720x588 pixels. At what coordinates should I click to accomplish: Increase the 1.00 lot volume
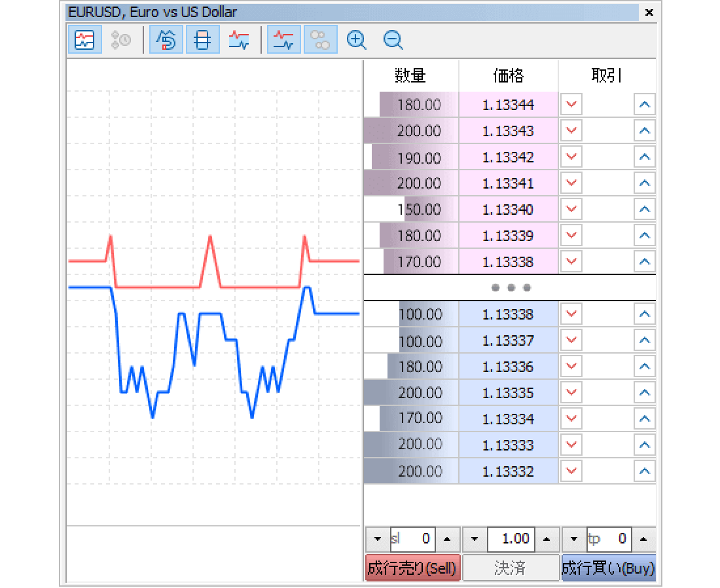click(547, 540)
